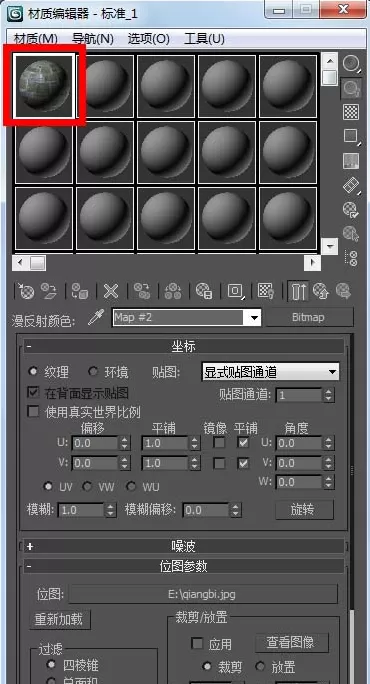Click the V 平铺 value spinner arrows

195,463
